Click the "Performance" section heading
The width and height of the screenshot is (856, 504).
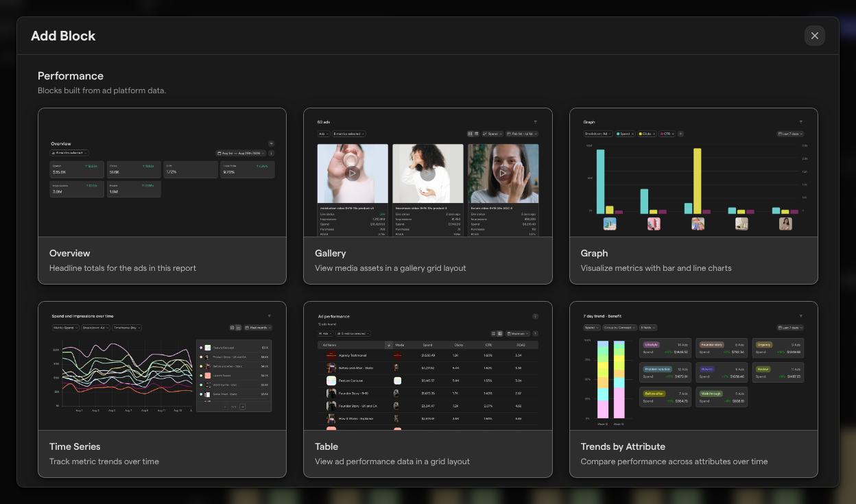tap(71, 76)
